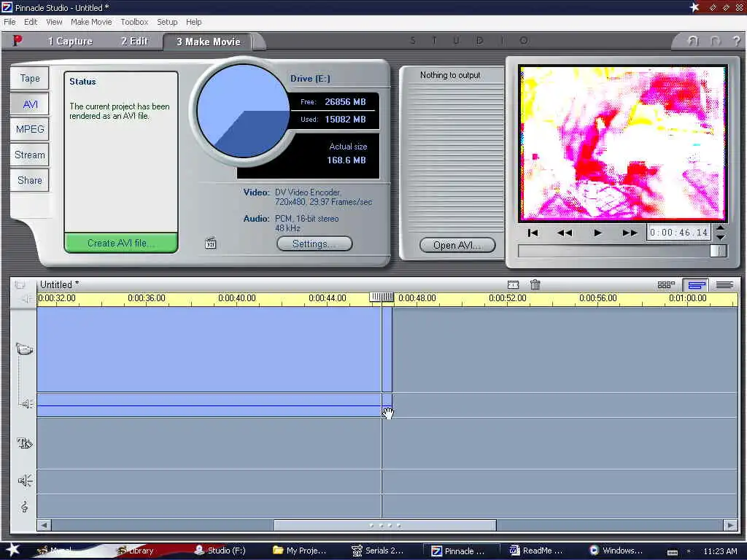Click the 11:23 AM system clock
The image size is (747, 560).
pos(720,551)
